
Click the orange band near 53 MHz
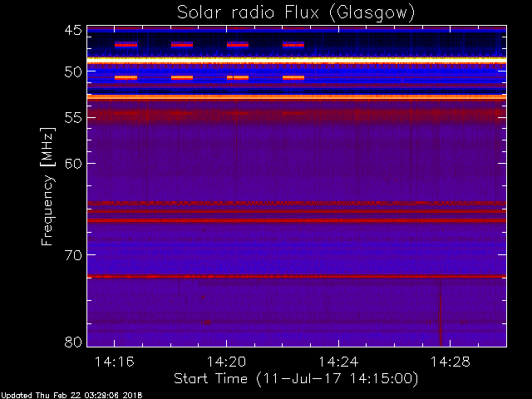[297, 97]
